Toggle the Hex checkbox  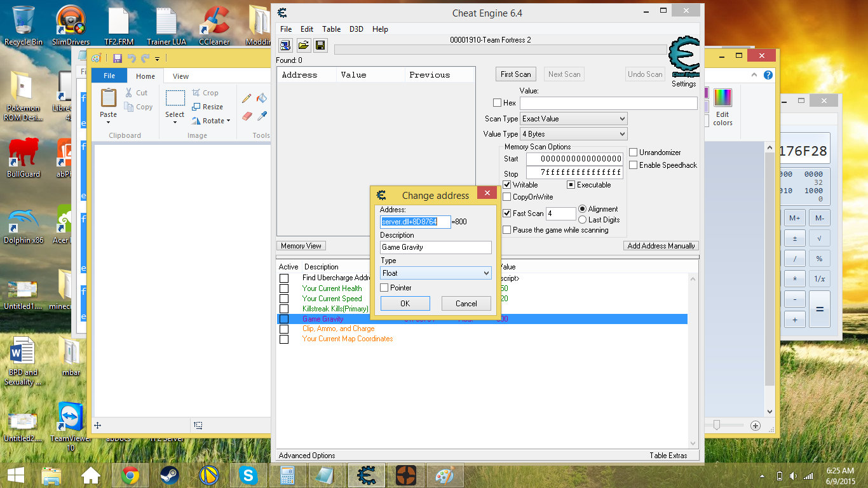(x=498, y=103)
